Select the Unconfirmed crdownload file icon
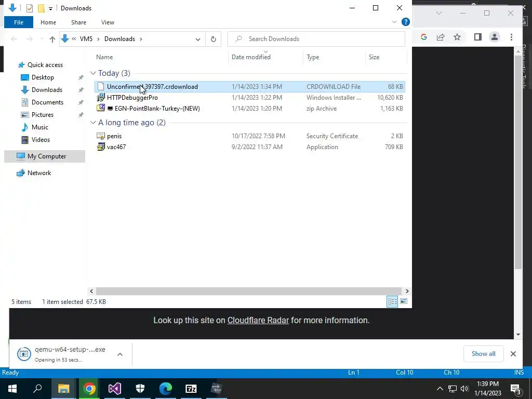Viewport: 532px width, 399px height. [x=101, y=87]
